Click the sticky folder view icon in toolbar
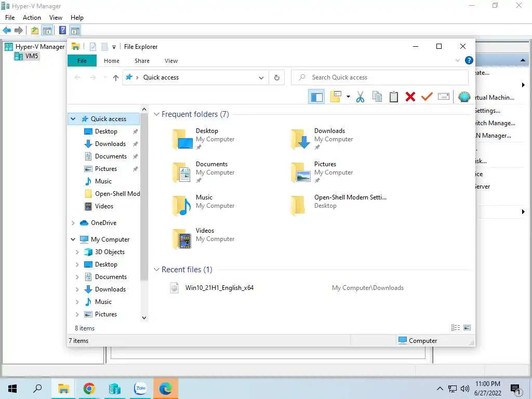Screen dimensions: 532x399 tap(336, 97)
